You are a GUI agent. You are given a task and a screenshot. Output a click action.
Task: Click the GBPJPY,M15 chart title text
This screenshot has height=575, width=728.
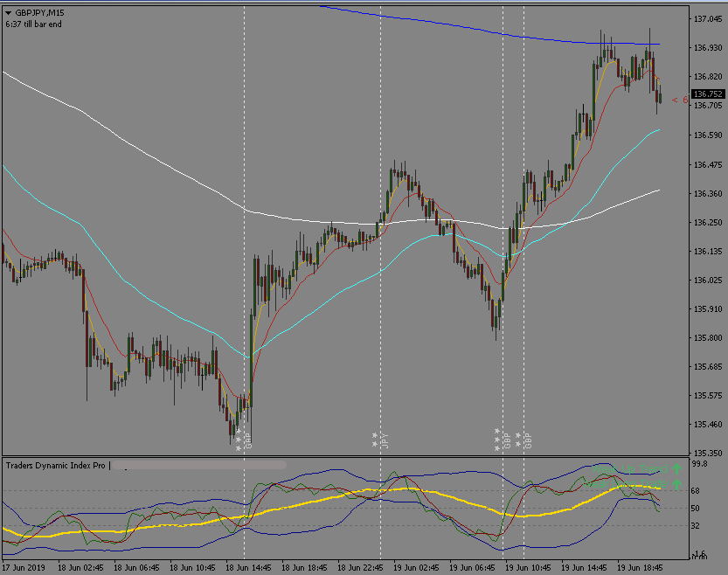pyautogui.click(x=40, y=13)
